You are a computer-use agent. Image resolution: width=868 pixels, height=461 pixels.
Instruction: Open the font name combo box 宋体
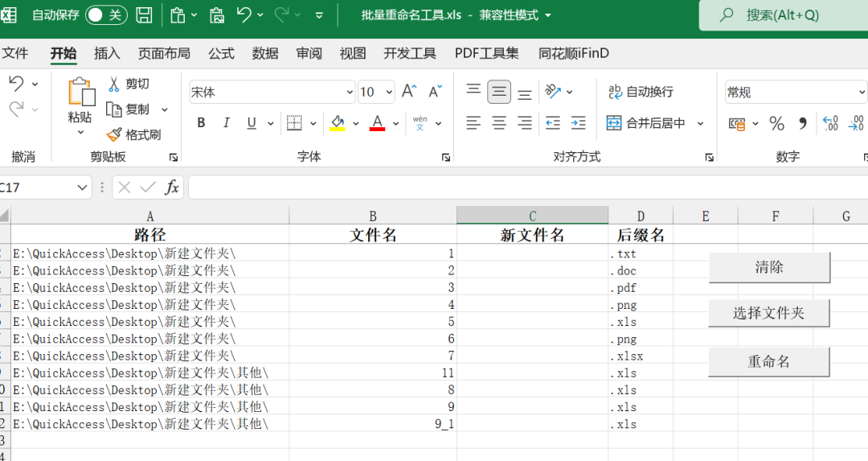point(272,92)
